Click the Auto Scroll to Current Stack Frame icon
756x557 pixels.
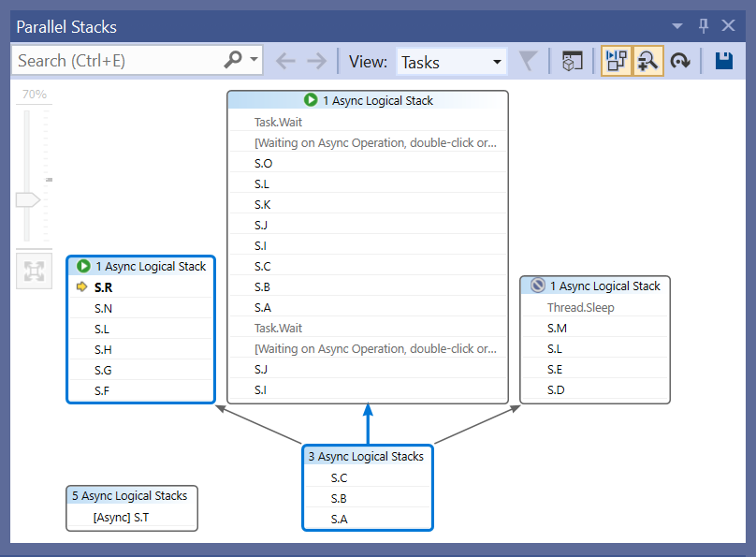coord(680,60)
